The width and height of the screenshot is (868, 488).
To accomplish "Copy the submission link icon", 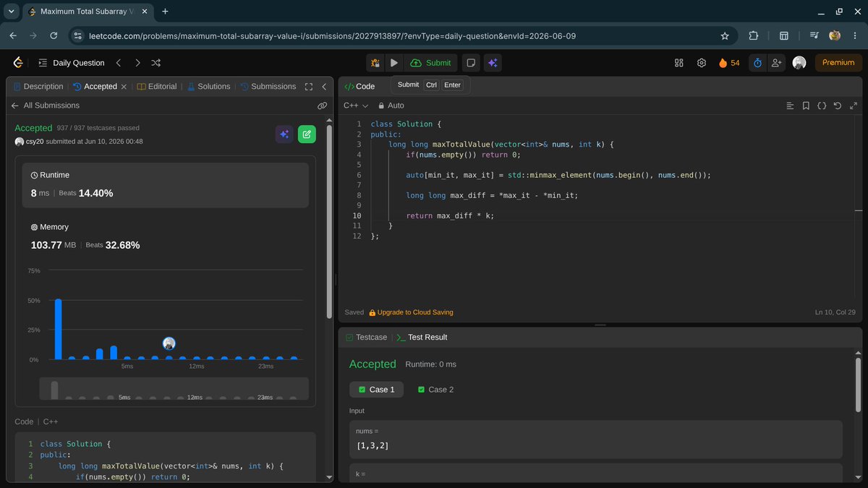I will [x=322, y=106].
